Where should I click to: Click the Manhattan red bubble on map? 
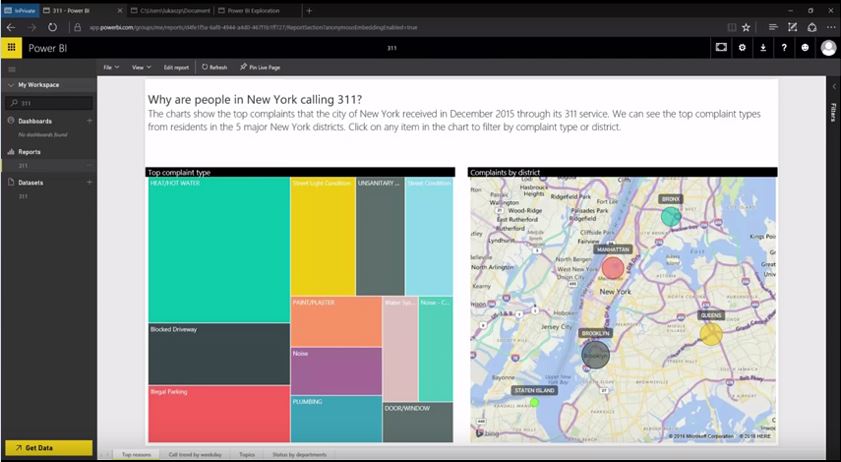coord(613,268)
